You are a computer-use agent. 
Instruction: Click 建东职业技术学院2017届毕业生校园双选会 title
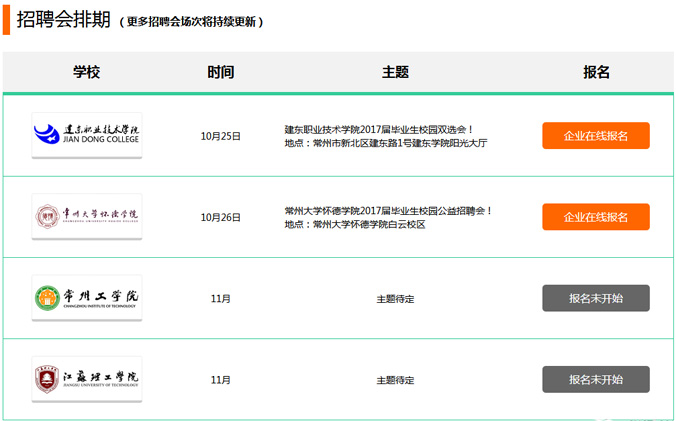[x=379, y=130]
